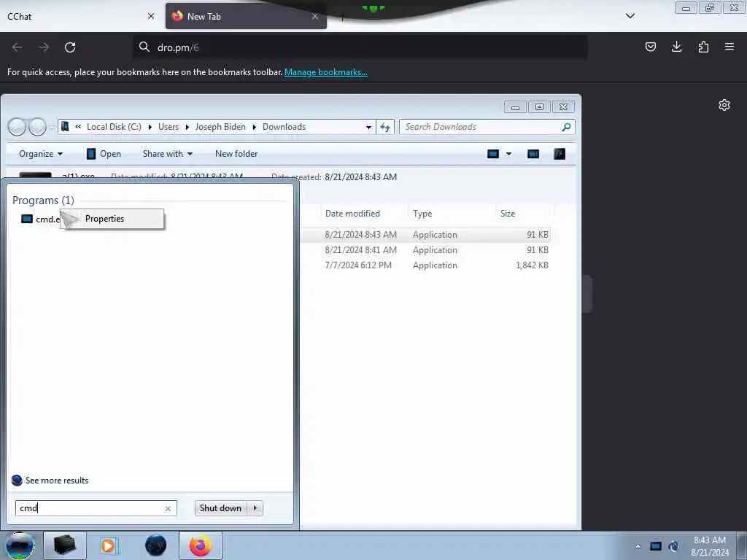Image resolution: width=747 pixels, height=560 pixels.
Task: Click the Windows Start orb
Action: click(20, 545)
